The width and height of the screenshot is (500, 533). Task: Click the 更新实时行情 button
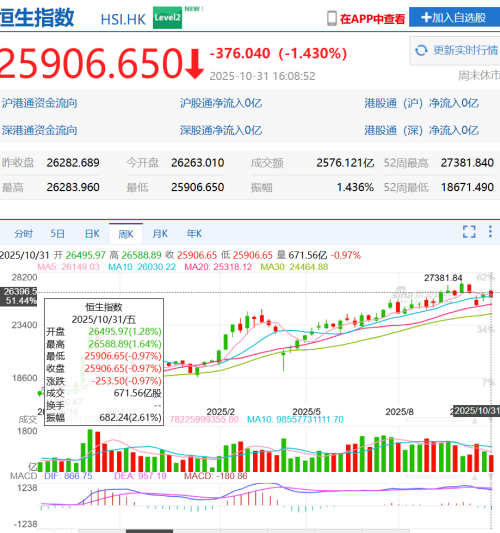455,51
